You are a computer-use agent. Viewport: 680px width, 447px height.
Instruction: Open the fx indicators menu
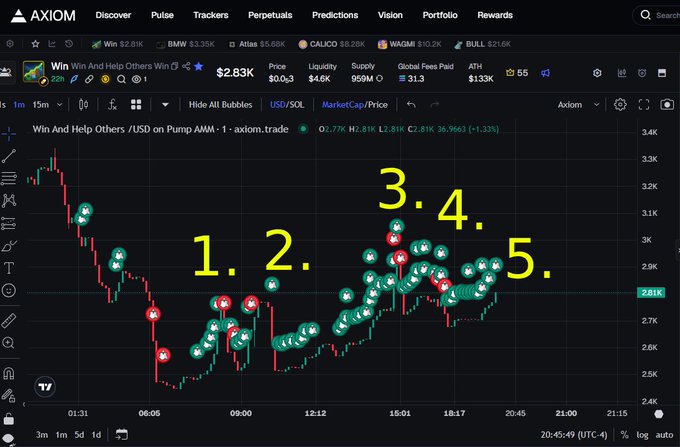pos(112,104)
